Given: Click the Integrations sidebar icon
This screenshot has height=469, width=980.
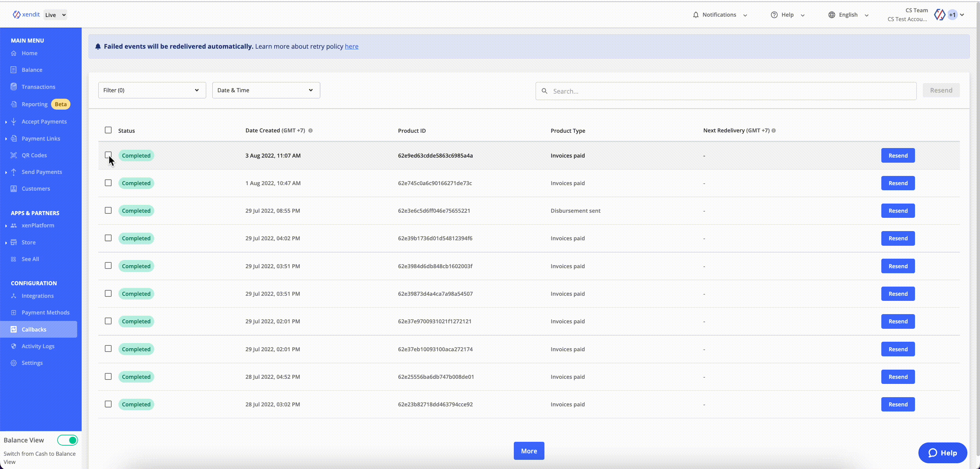Looking at the screenshot, I should 14,296.
